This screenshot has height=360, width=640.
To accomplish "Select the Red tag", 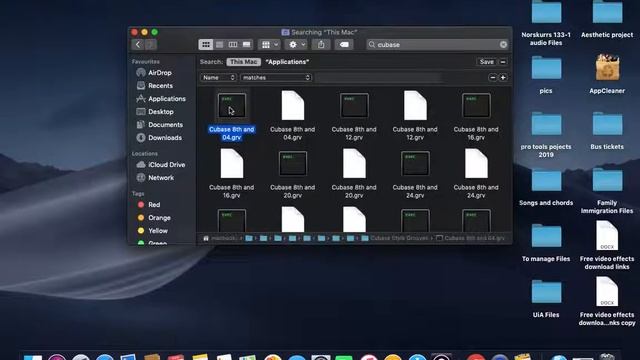I will click(x=154, y=205).
